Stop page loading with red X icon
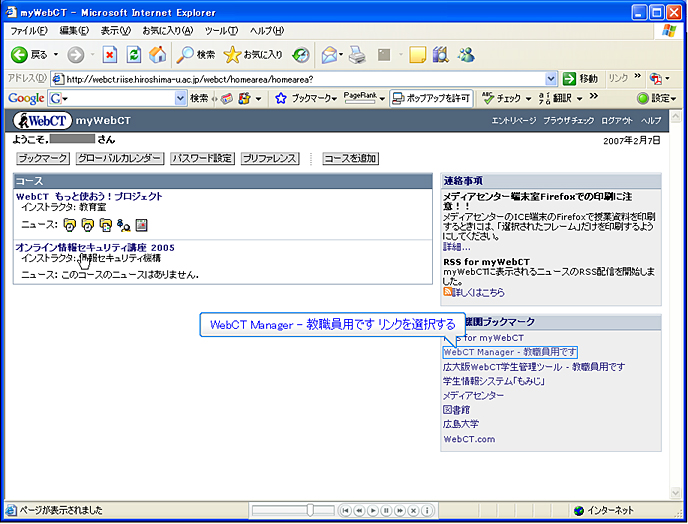The width and height of the screenshot is (688, 524). coord(110,55)
